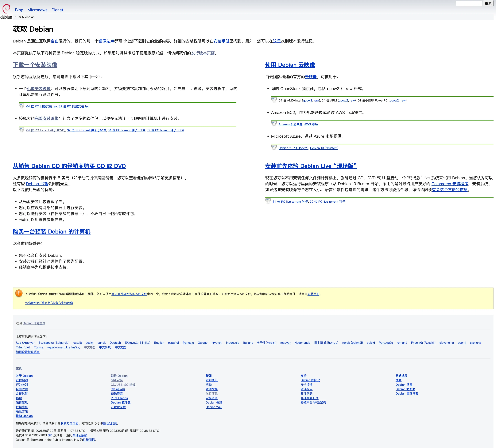Open footer 关于 Debian link
The image size is (496, 448).
click(x=24, y=376)
